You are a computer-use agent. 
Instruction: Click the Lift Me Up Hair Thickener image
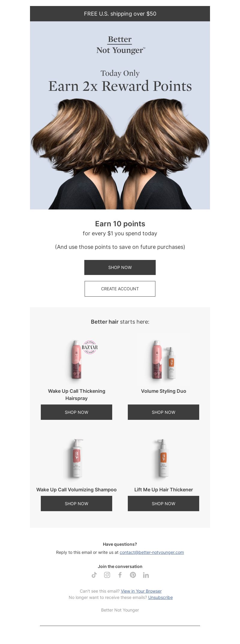pos(163,458)
